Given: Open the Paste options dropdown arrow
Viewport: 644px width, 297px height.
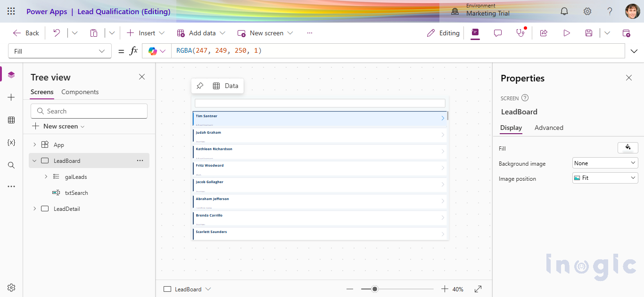Looking at the screenshot, I should coord(112,33).
